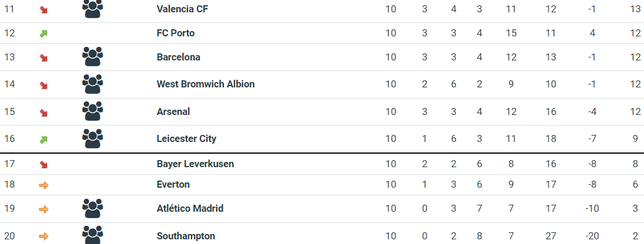The height and width of the screenshot is (244, 644).
Task: Click the group icon beside Arsenal
Action: (x=93, y=111)
